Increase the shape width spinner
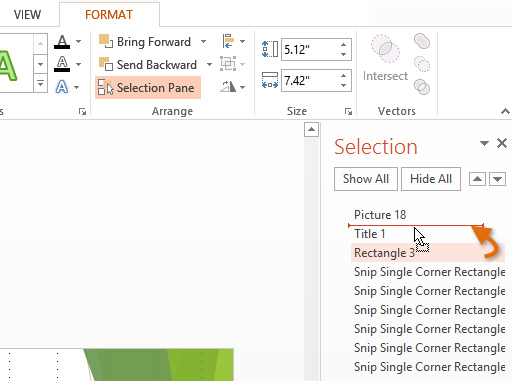The image size is (512, 381). point(343,76)
